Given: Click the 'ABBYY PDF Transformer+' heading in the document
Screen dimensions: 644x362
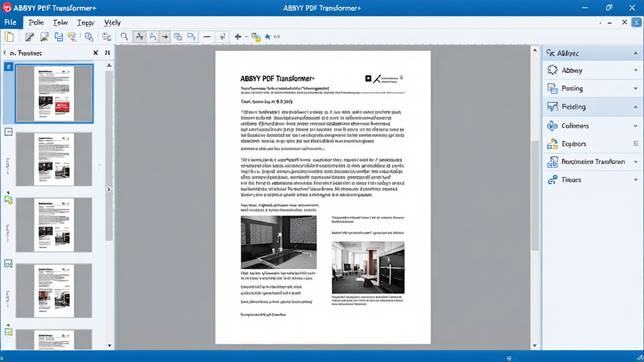Looking at the screenshot, I should click(277, 79).
